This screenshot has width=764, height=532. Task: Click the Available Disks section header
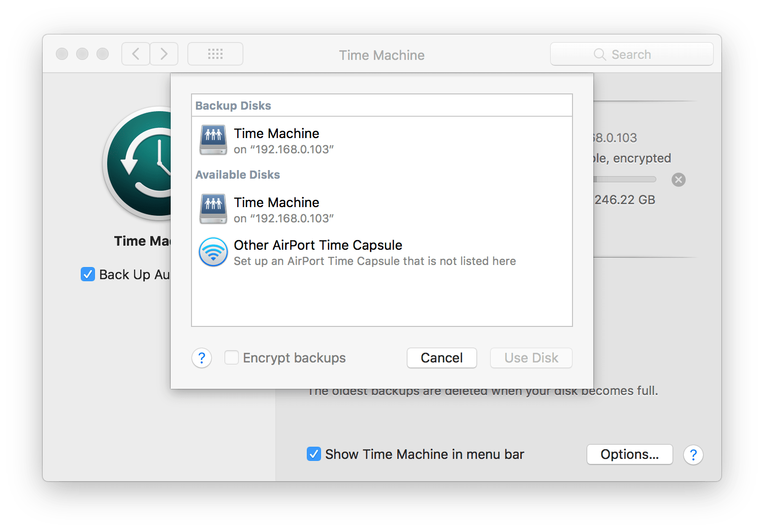pos(238,175)
